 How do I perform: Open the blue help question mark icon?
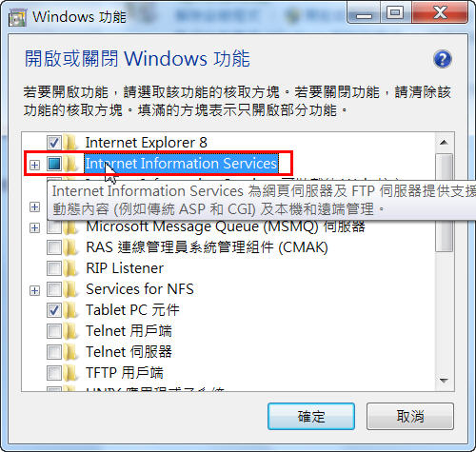pyautogui.click(x=443, y=59)
